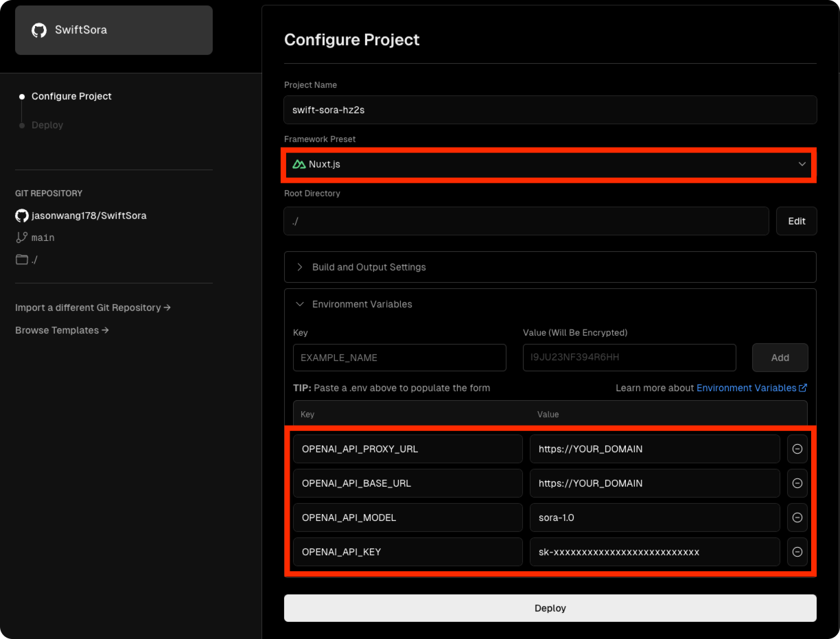This screenshot has height=639, width=840.
Task: Click the Deploy button
Action: [x=550, y=608]
